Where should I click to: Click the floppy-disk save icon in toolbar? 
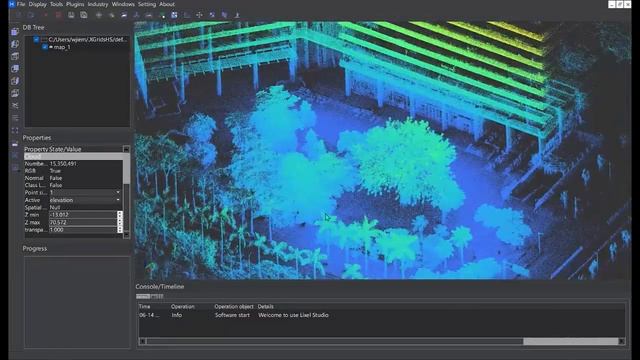point(71,15)
